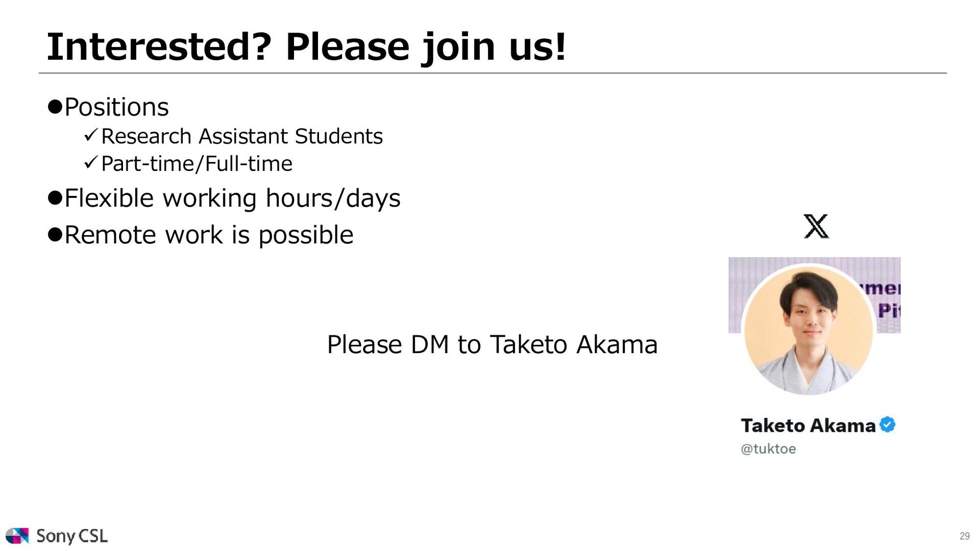Image resolution: width=980 pixels, height=551 pixels.
Task: Click the @tuktoe handle
Action: (x=768, y=449)
